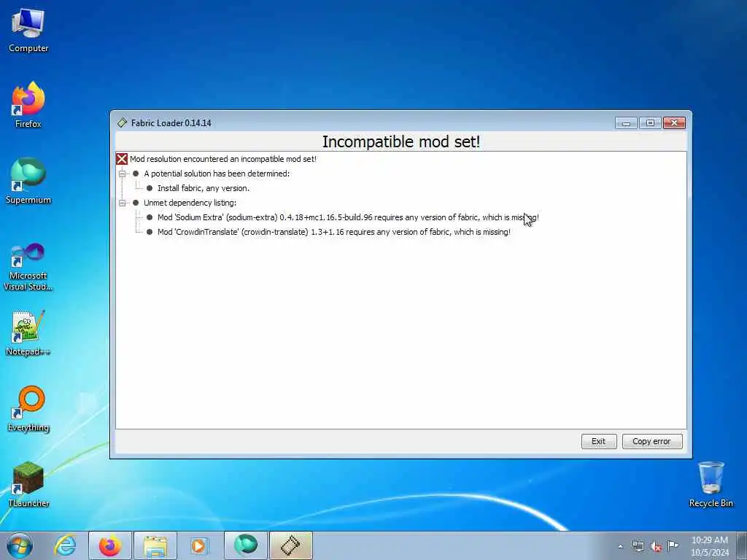Open Windows Media Player from taskbar

199,545
